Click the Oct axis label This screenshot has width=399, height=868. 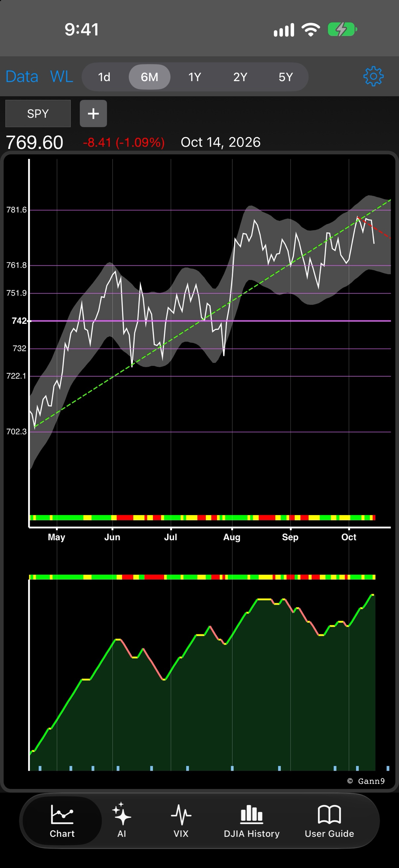click(x=349, y=537)
